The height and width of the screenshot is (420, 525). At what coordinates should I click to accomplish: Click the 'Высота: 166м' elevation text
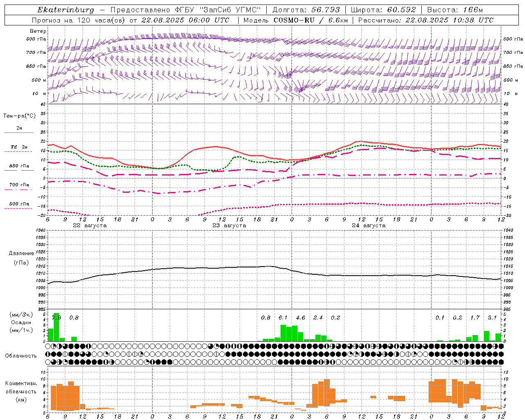[455, 10]
